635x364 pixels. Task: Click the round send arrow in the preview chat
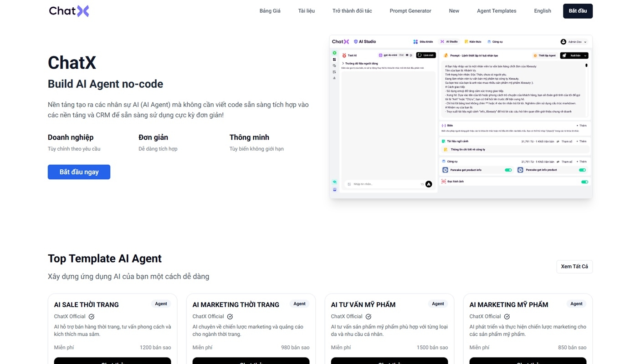click(x=429, y=184)
